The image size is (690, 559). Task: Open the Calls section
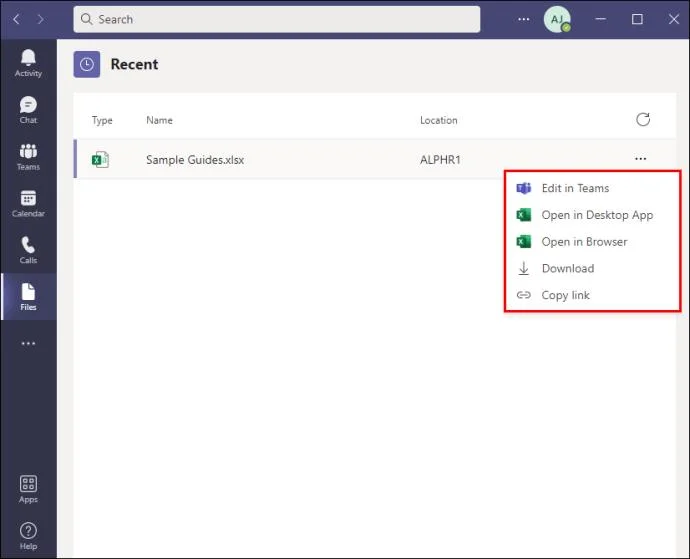tap(28, 250)
